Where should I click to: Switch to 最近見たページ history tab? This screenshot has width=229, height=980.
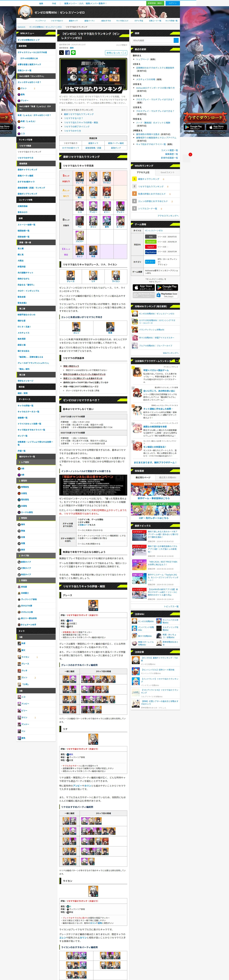click(143, 477)
